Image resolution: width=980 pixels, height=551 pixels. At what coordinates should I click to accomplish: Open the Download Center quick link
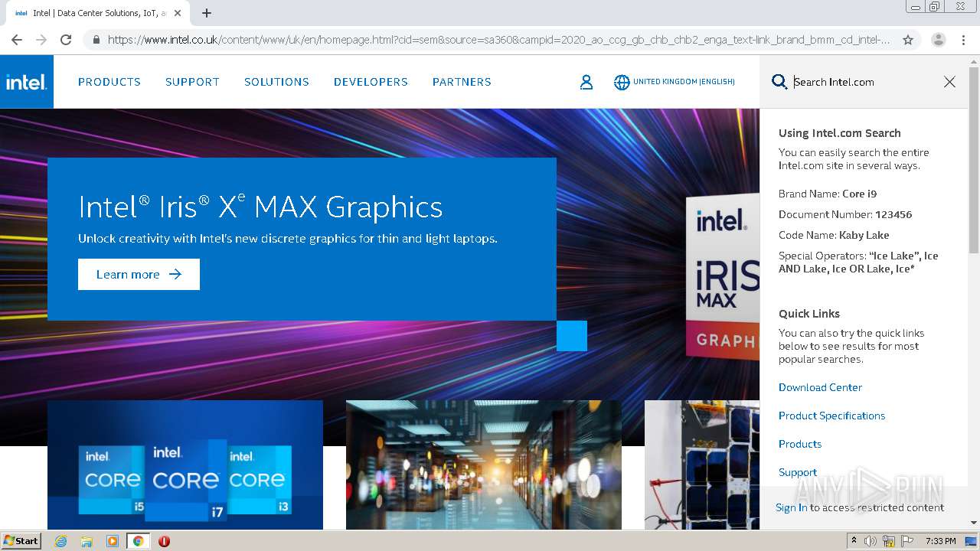click(820, 387)
